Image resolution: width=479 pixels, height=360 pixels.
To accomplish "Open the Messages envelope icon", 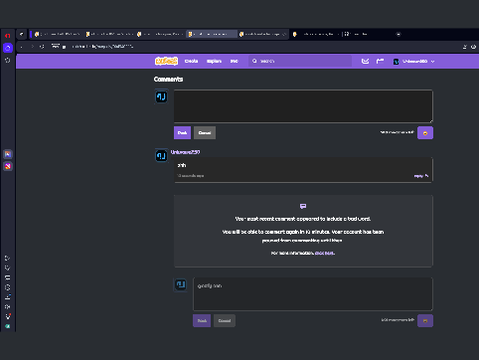I will click(365, 61).
